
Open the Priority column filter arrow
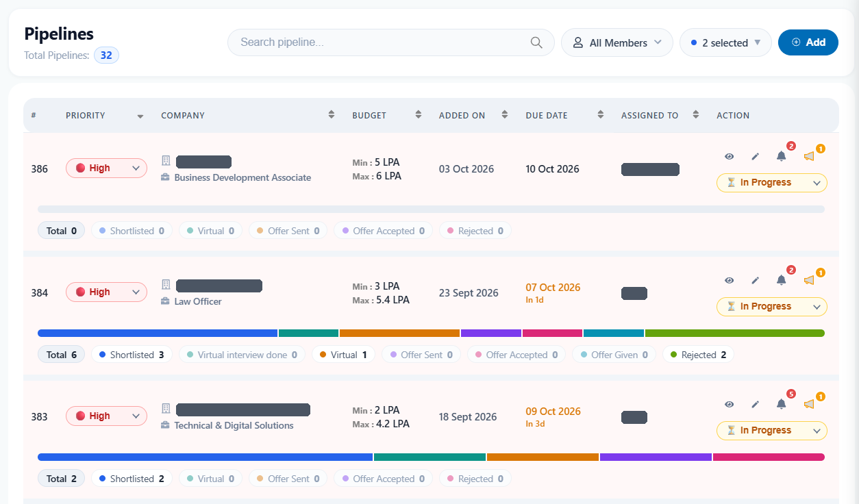(140, 116)
